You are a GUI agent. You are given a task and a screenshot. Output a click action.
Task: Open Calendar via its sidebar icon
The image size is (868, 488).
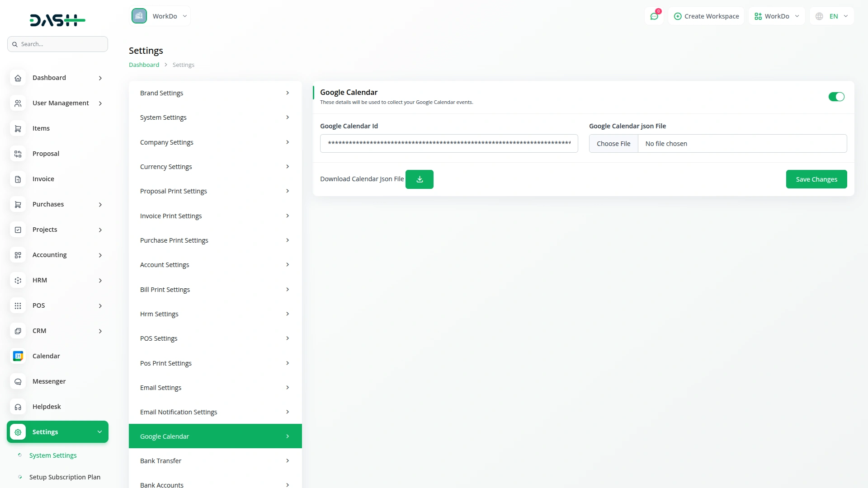tap(18, 356)
